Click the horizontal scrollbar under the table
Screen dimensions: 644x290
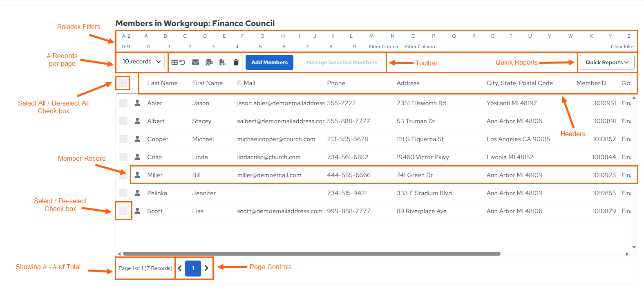(x=312, y=254)
